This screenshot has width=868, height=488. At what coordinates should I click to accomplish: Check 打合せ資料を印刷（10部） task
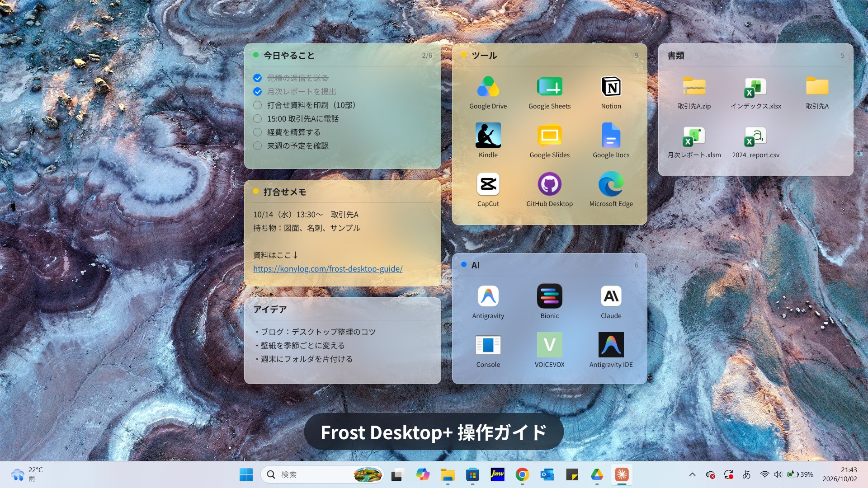pyautogui.click(x=258, y=105)
